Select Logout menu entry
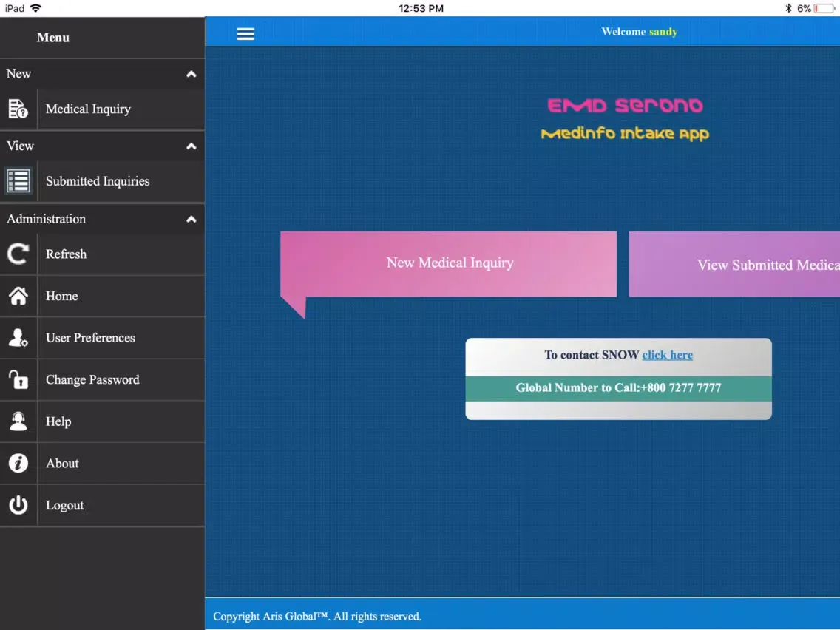The width and height of the screenshot is (840, 630). point(102,505)
